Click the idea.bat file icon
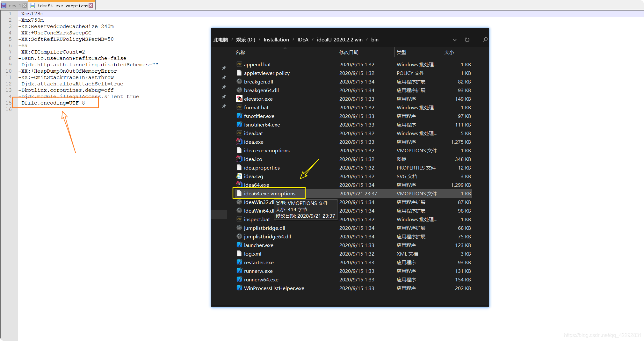Viewport: 644px width, 341px height. click(x=239, y=133)
